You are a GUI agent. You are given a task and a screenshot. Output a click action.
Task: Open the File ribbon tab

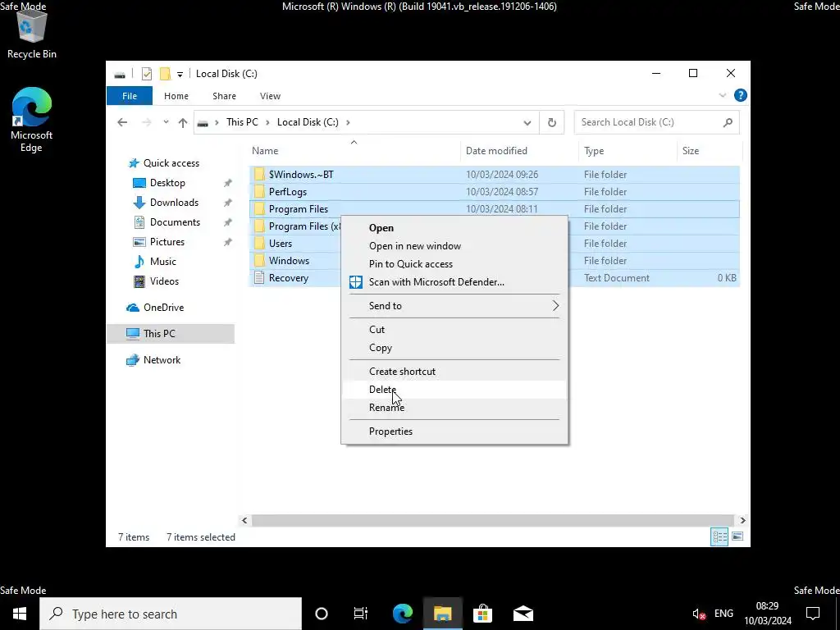130,96
